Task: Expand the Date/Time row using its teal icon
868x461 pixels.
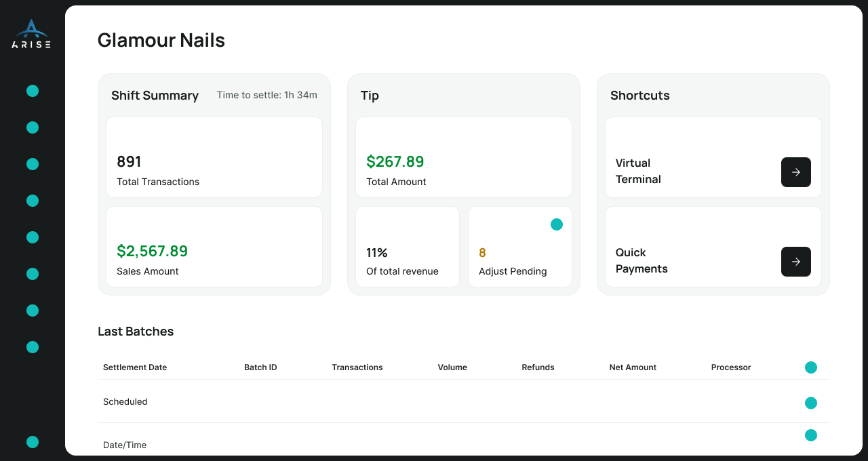Action: pyautogui.click(x=811, y=435)
